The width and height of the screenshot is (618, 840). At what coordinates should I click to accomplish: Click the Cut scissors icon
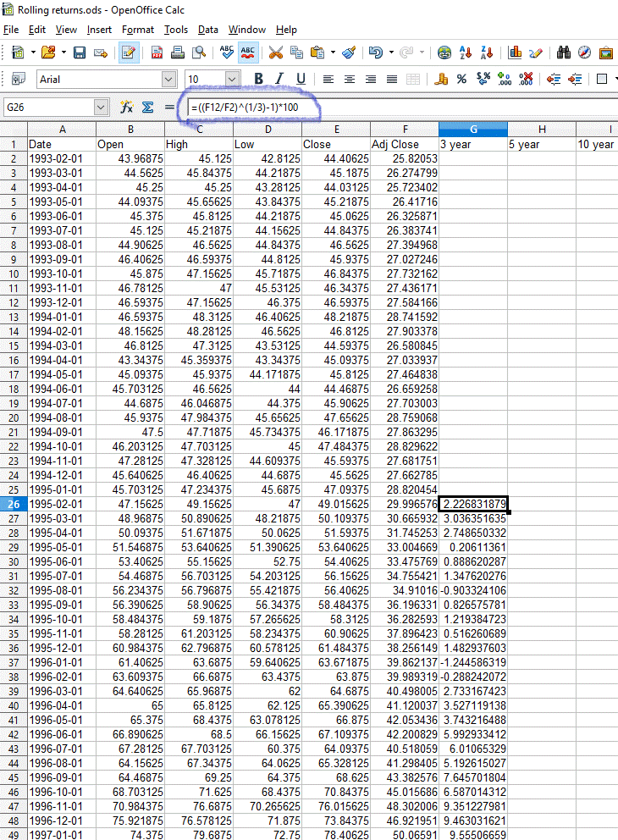275,52
